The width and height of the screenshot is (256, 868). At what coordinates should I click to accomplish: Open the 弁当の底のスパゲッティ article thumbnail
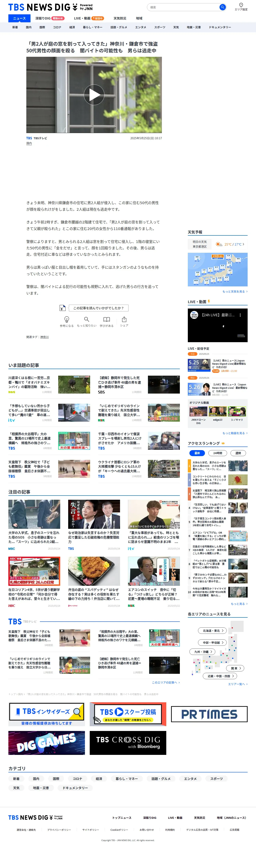pyautogui.click(x=94, y=571)
